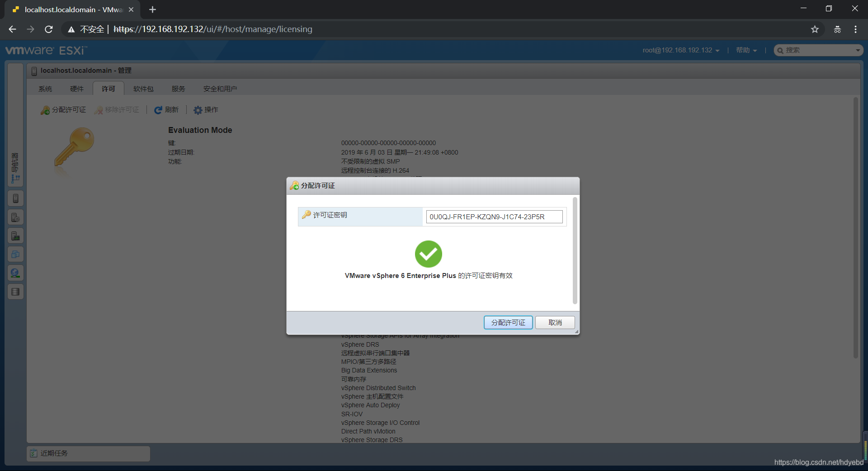Click 刷新 toolbar button
Image resolution: width=868 pixels, height=471 pixels.
click(x=166, y=110)
